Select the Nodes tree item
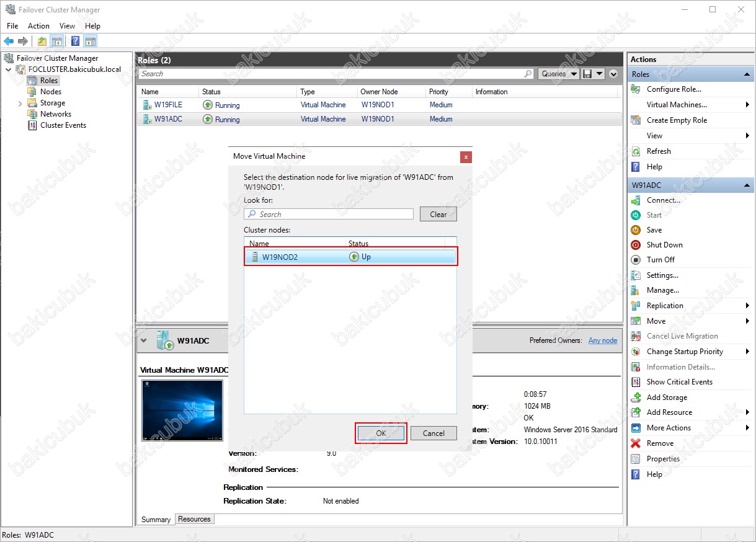 51,92
